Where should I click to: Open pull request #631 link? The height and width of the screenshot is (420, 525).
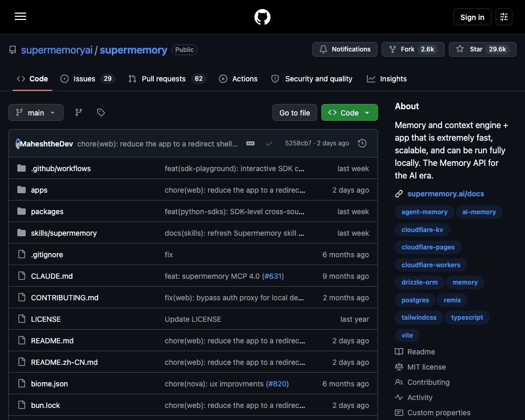tap(273, 276)
